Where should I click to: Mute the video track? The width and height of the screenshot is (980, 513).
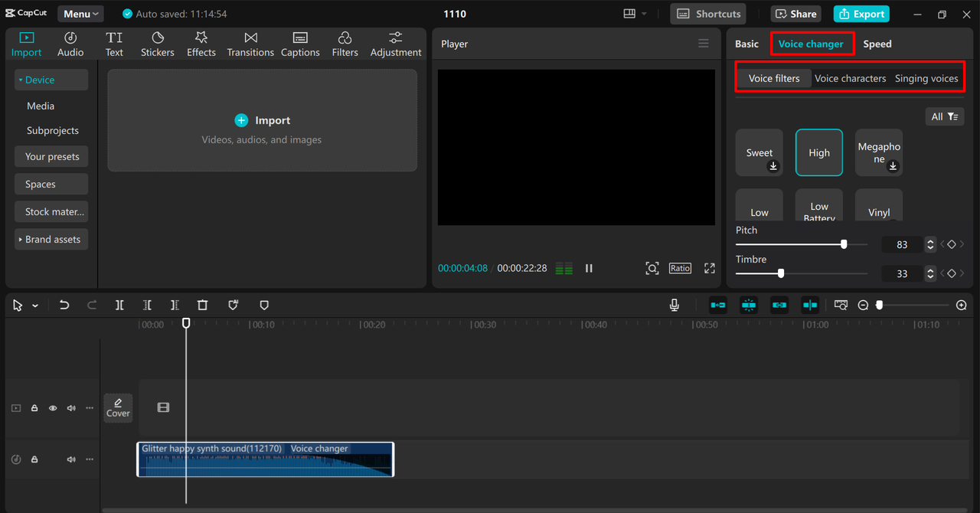click(71, 408)
